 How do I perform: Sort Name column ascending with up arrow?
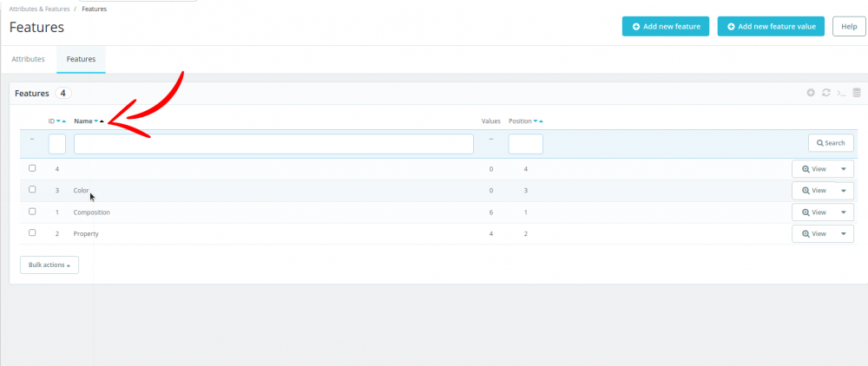tap(102, 121)
